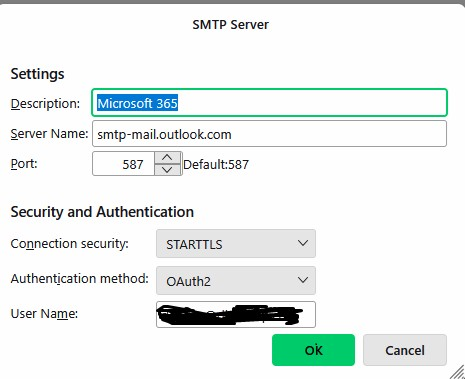Click the Default:587 text
The height and width of the screenshot is (379, 465).
(x=216, y=164)
